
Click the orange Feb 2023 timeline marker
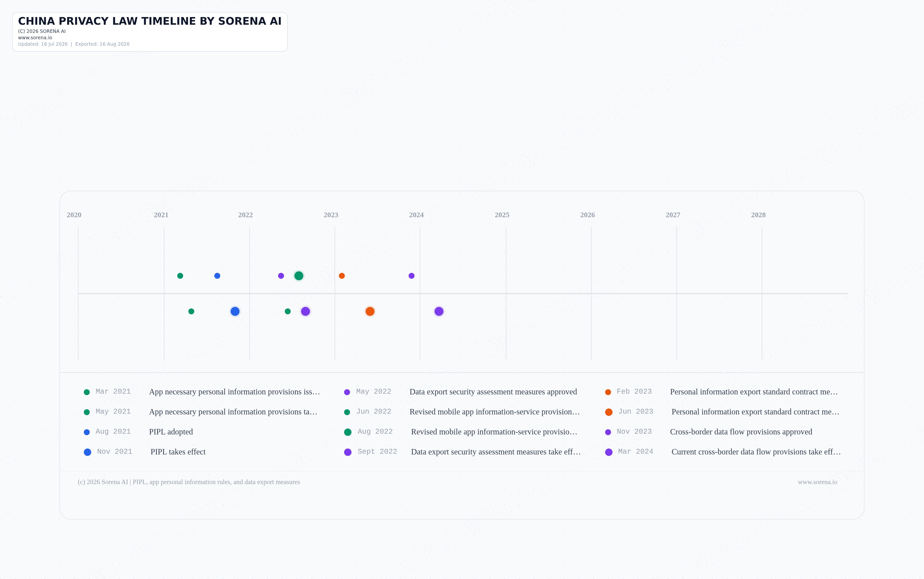point(342,276)
